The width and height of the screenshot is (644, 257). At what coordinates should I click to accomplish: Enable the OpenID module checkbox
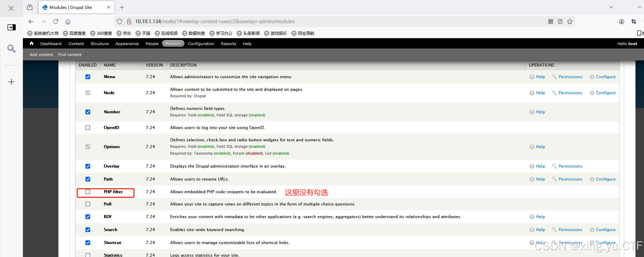[x=88, y=128]
